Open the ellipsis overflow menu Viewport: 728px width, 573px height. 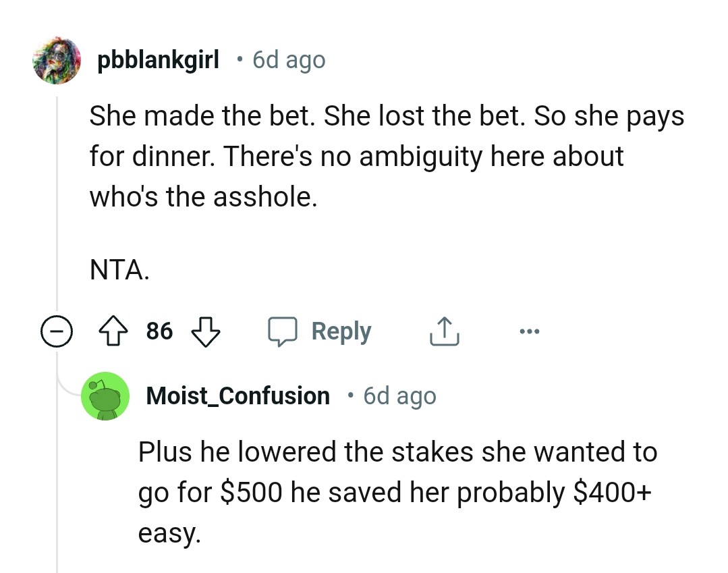coord(530,331)
